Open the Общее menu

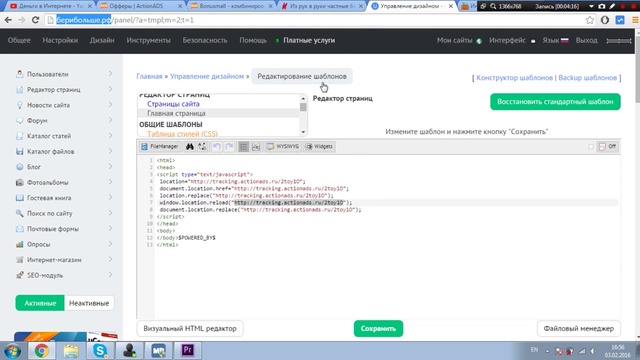[19, 40]
